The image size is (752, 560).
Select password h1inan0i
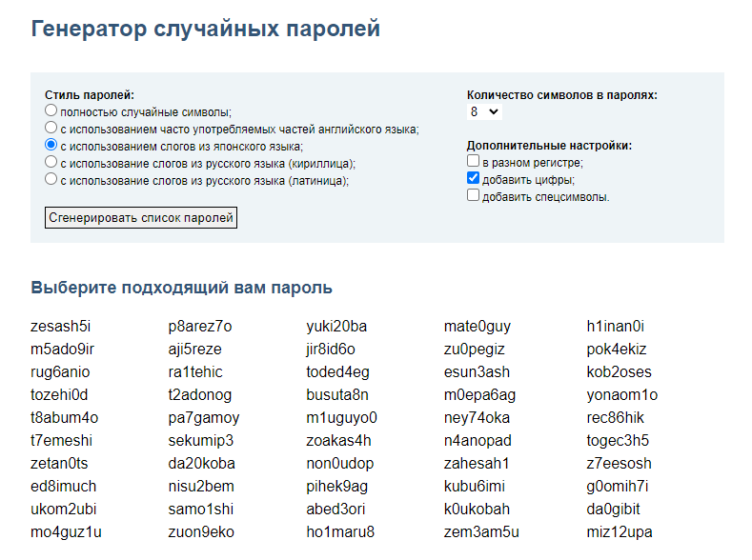[x=616, y=327]
